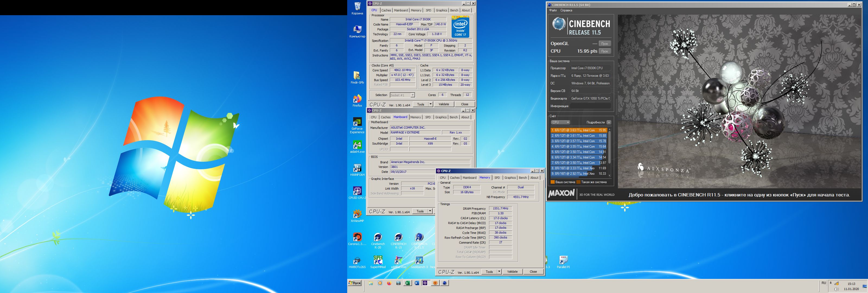The height and width of the screenshot is (293, 868).
Task: Open Справка menu in Cinebench
Action: click(x=566, y=11)
